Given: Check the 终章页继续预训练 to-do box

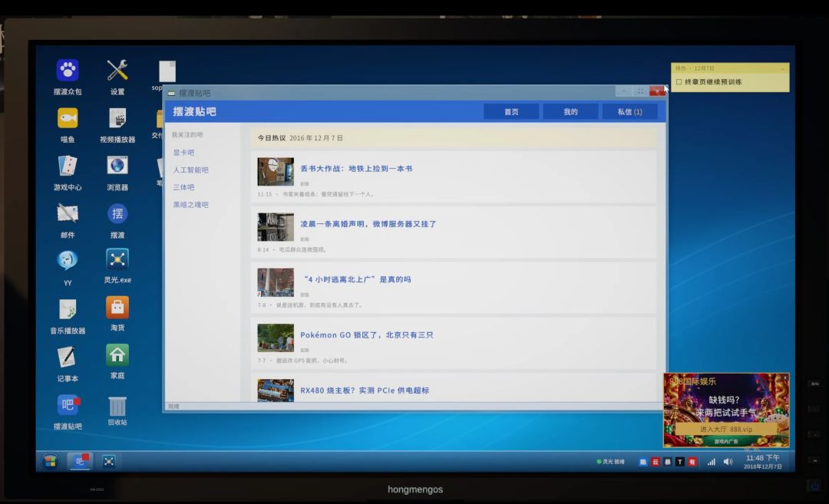Looking at the screenshot, I should point(679,82).
